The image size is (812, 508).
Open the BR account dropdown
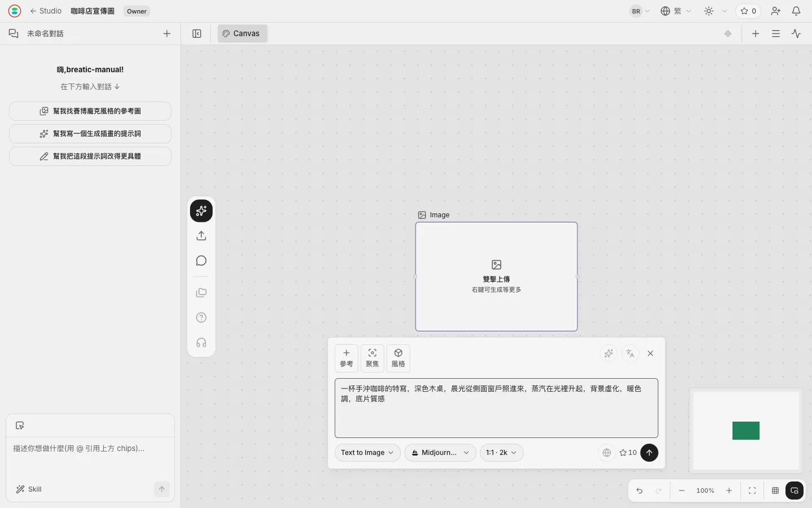point(640,11)
